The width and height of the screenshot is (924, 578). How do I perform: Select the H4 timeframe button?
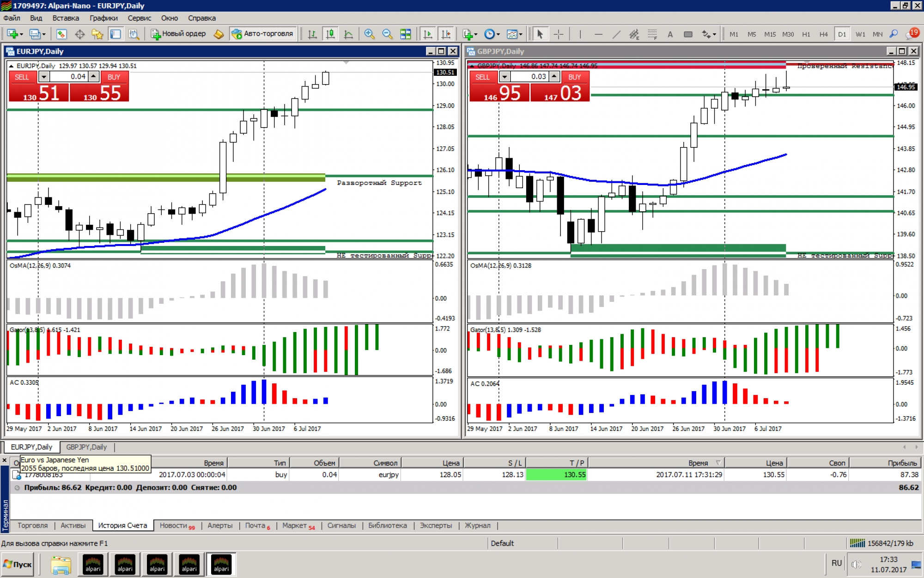[x=823, y=34]
